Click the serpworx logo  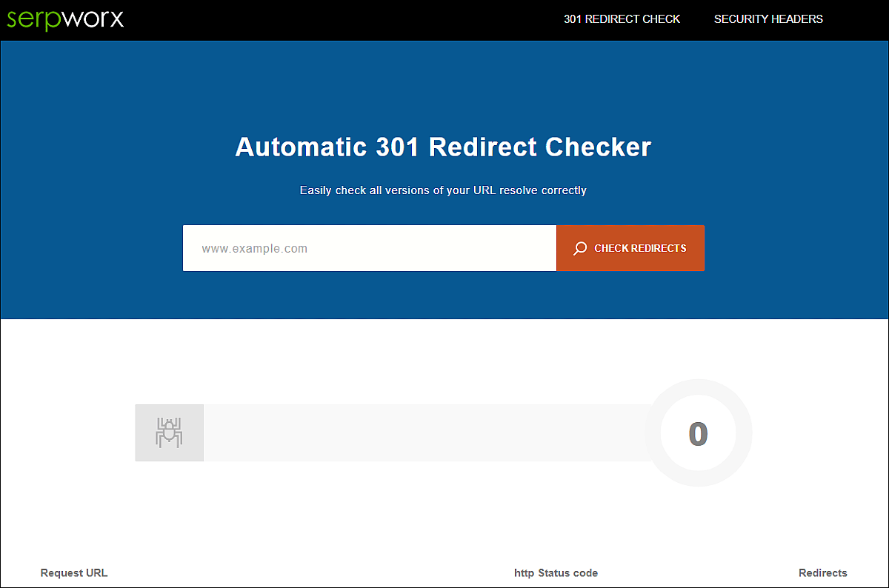pyautogui.click(x=65, y=19)
